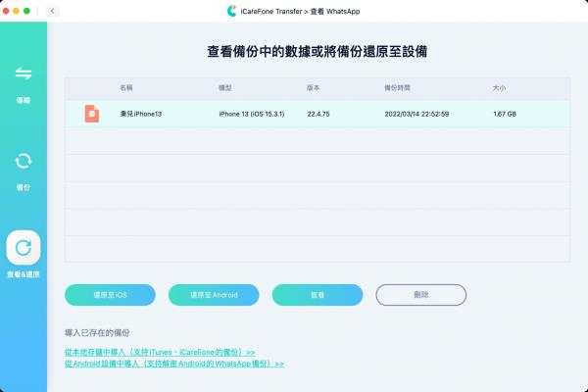Viewport: 588px width, 392px height.
Task: Click the version cell '22.4.75'
Action: 318,114
